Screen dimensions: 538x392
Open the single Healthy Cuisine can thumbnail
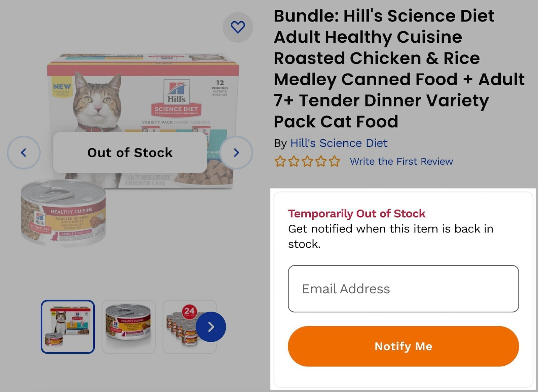coord(128,326)
